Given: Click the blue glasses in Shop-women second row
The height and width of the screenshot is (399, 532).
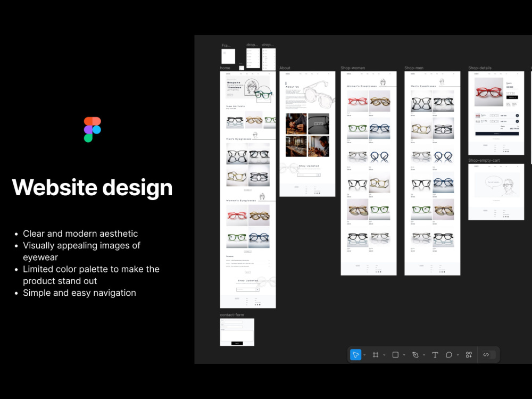Looking at the screenshot, I should [379, 128].
